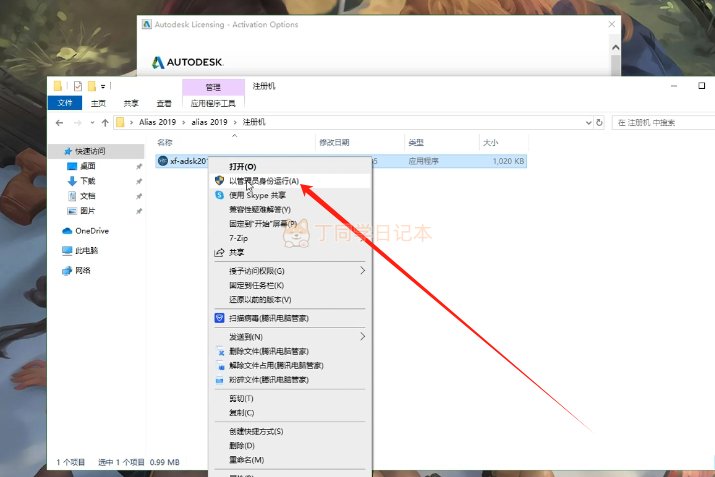Viewport: 715px width, 477px height.
Task: Click the download arrow icon beside 下载
Action: 72,181
